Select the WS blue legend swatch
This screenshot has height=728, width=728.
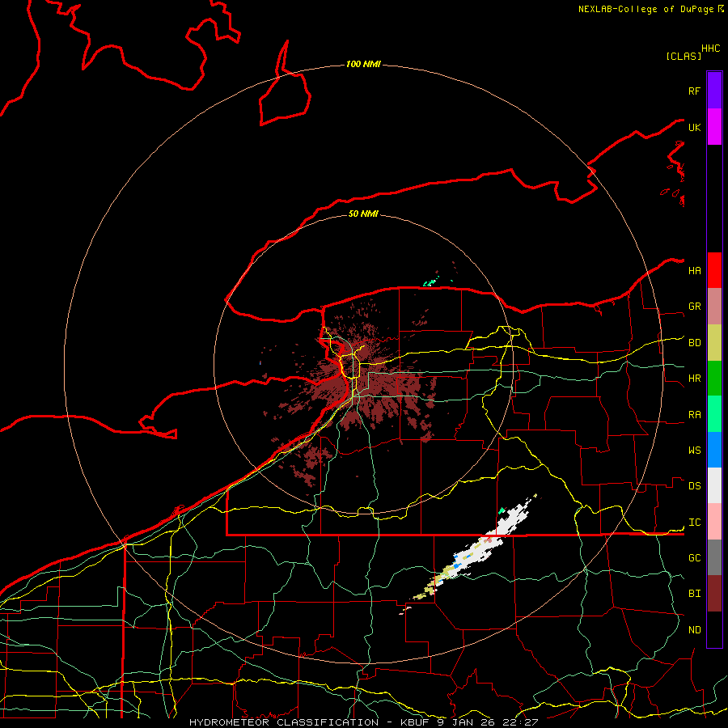pyautogui.click(x=714, y=450)
